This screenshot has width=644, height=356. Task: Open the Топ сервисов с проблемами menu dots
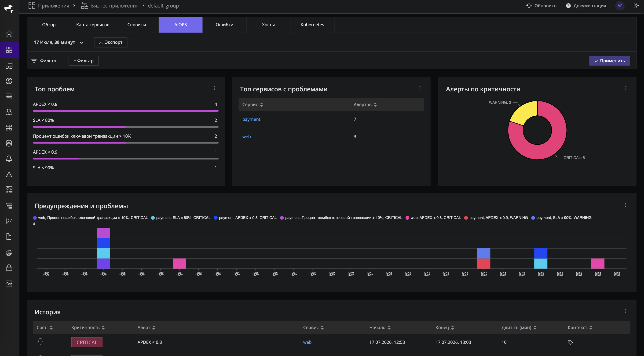pos(420,88)
